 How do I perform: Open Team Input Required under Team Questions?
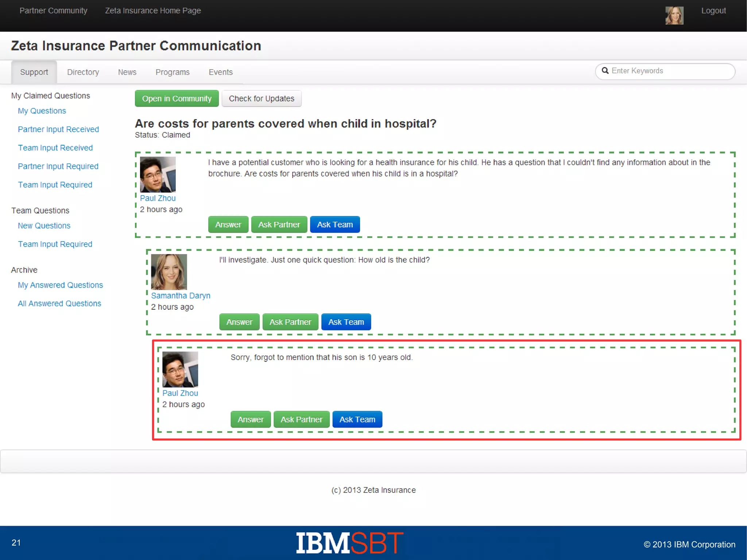point(55,244)
